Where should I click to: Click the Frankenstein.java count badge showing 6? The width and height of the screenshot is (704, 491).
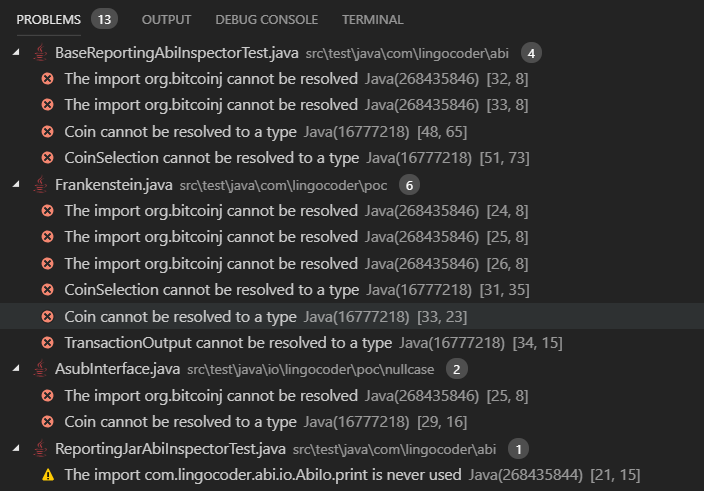(409, 185)
